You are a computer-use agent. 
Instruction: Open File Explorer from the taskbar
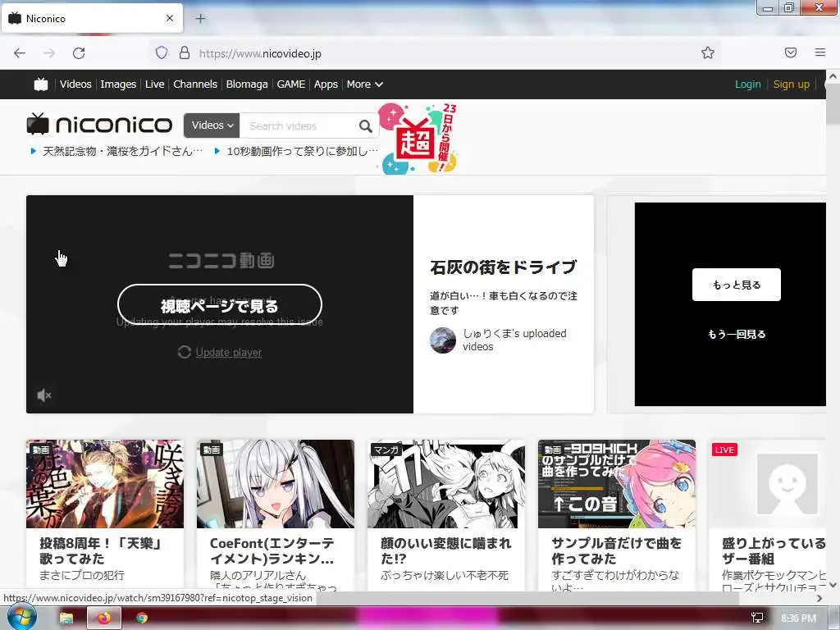click(66, 618)
